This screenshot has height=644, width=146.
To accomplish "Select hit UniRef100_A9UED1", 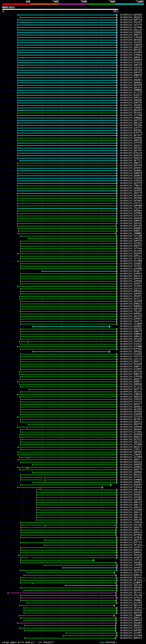I will point(131,326).
